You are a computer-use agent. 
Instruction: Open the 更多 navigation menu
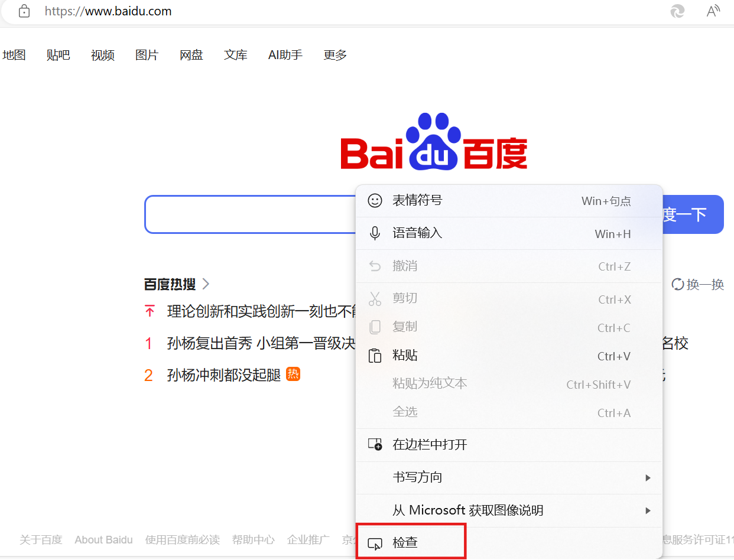(335, 55)
